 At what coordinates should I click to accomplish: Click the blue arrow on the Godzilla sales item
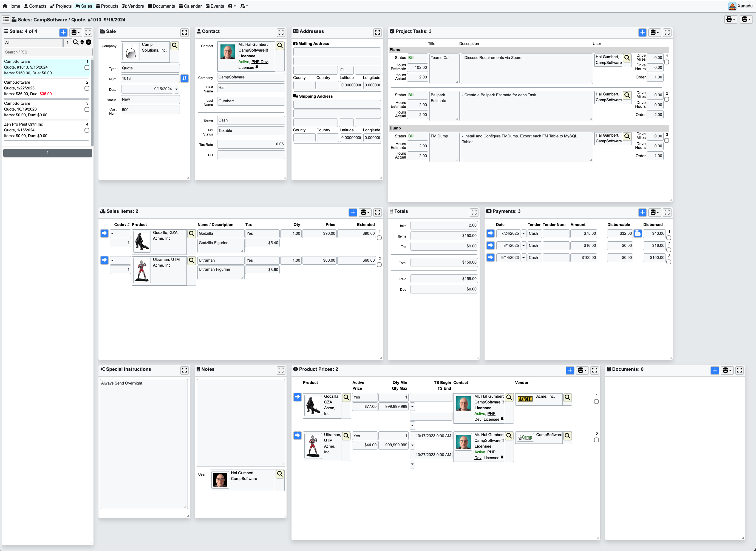click(x=104, y=233)
